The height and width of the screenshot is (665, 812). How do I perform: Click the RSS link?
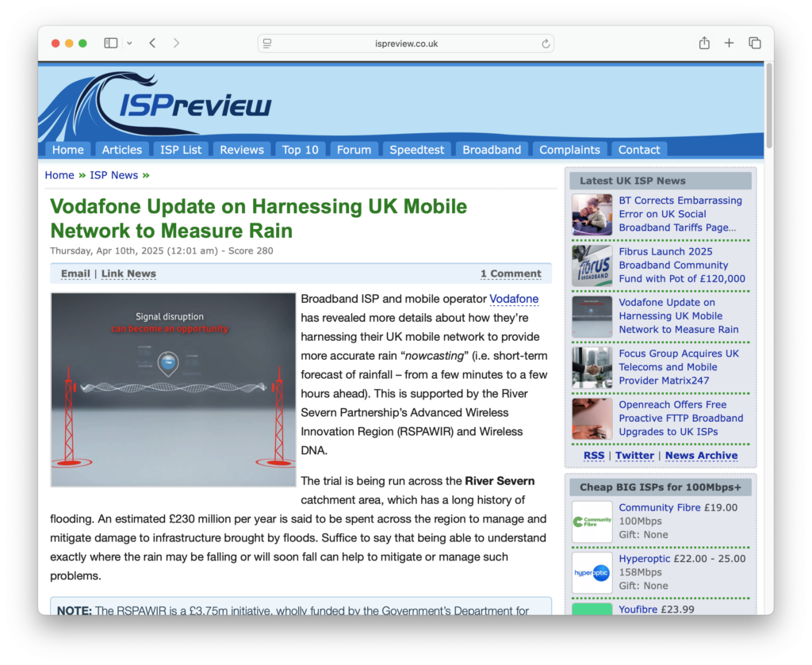(593, 456)
